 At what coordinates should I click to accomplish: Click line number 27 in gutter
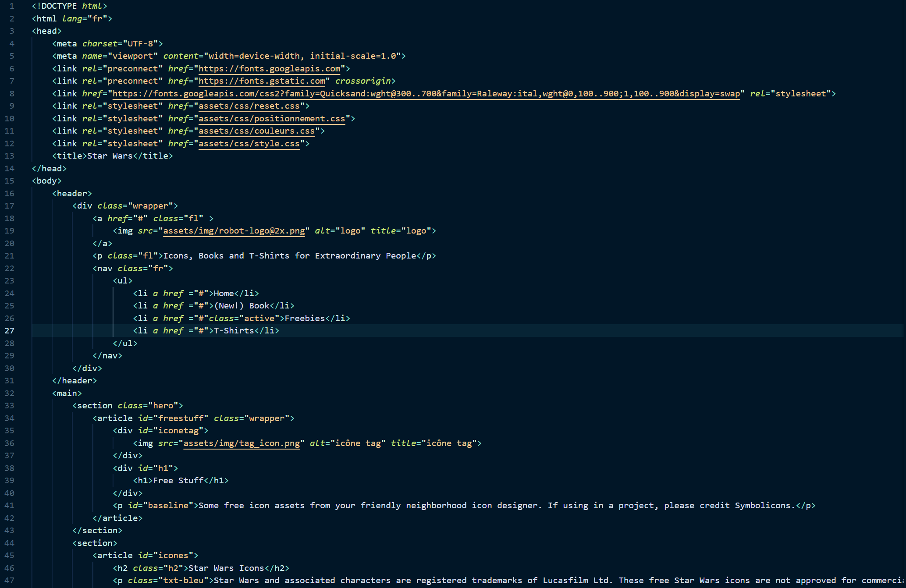click(x=10, y=331)
